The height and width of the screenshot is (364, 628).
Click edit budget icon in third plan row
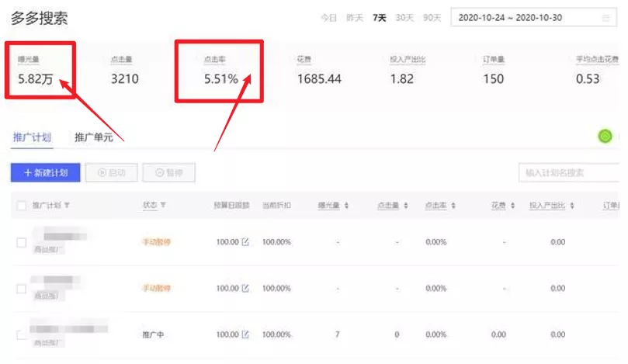246,335
